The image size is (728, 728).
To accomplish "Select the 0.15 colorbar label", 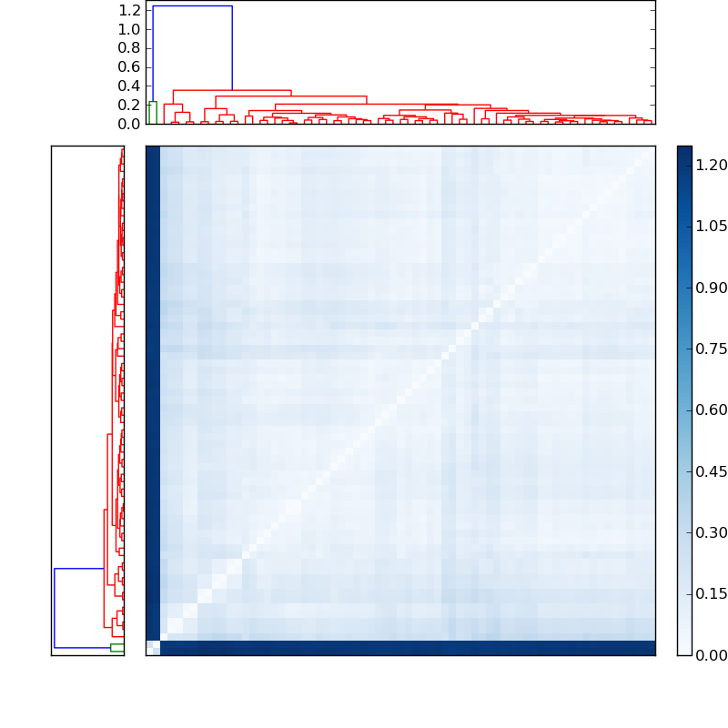I will pyautogui.click(x=712, y=594).
